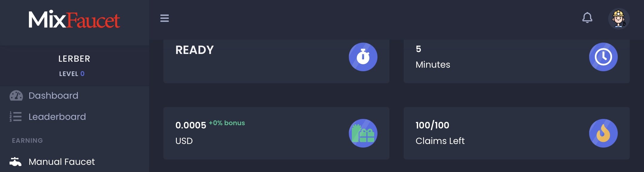Open the miner avatar profile menu
Viewport: 644px width, 172px height.
(619, 18)
